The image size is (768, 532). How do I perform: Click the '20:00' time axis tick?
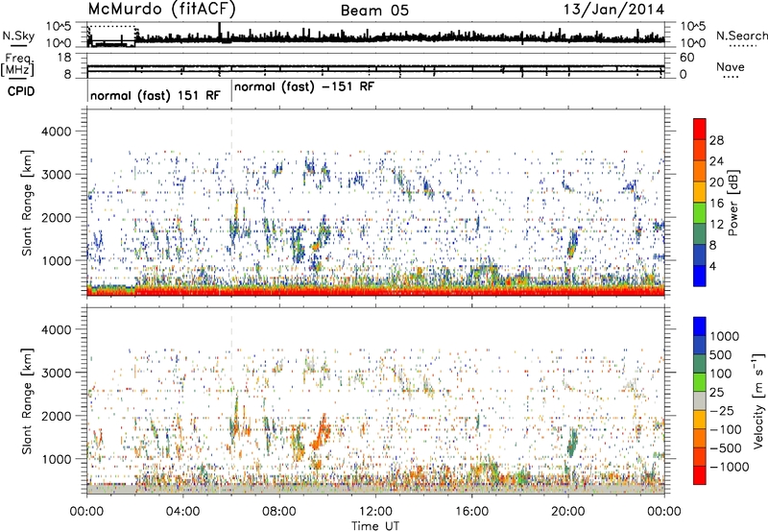point(568,512)
